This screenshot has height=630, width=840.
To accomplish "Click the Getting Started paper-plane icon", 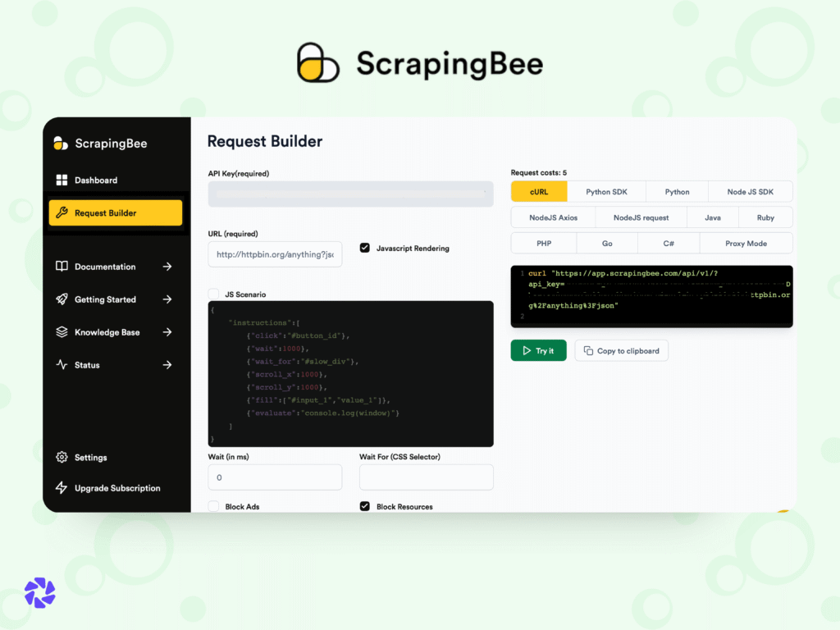I will click(62, 299).
